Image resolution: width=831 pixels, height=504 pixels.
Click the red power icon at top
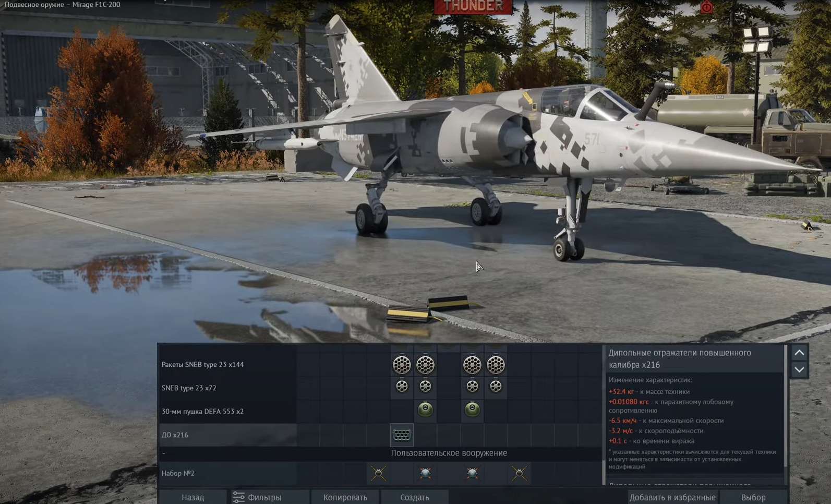707,7
